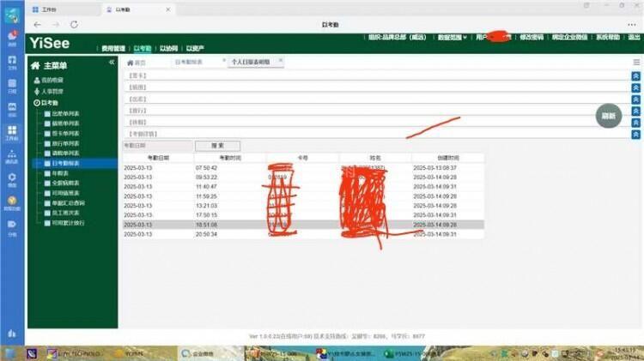Open 工作台 icon in the blue sidebar
Screen dimensions: 644x361
point(12,134)
